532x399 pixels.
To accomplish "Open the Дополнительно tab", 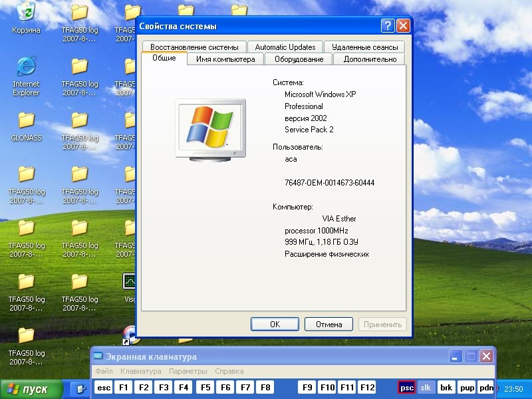I will point(370,59).
